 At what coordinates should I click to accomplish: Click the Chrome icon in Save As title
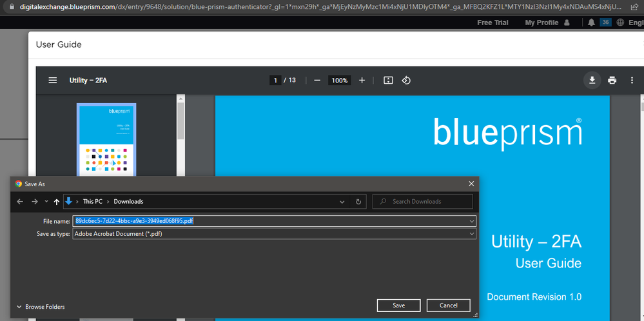pos(19,184)
